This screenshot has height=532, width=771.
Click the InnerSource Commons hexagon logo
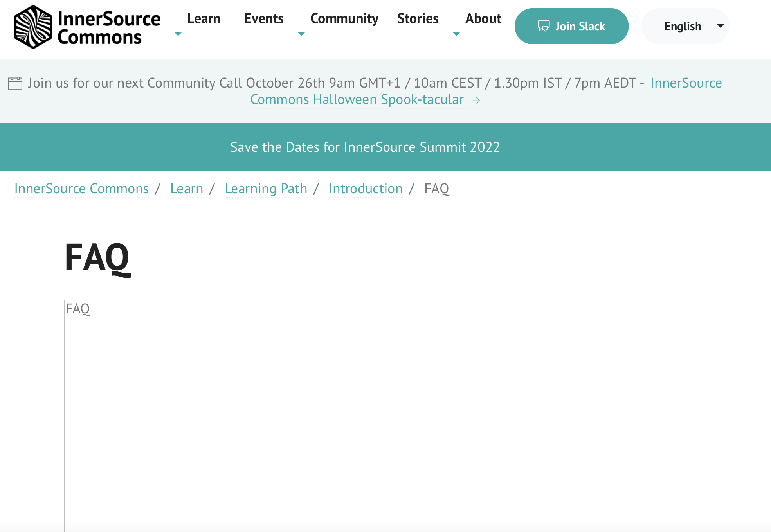click(x=33, y=27)
